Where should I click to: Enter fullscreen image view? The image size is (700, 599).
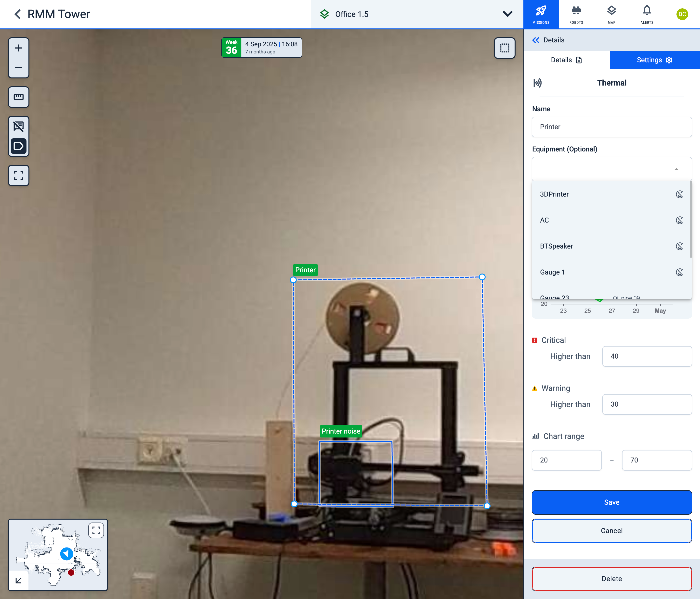tap(19, 175)
